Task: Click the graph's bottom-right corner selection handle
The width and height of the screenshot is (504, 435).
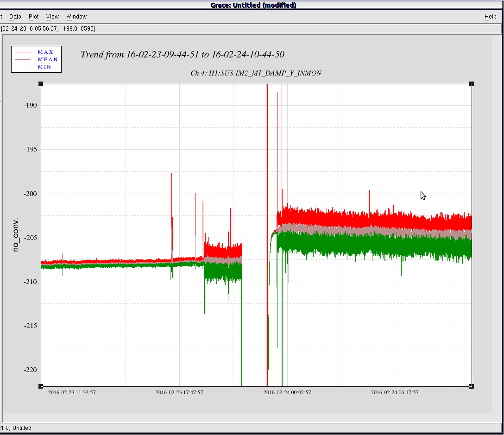Action: tap(472, 386)
